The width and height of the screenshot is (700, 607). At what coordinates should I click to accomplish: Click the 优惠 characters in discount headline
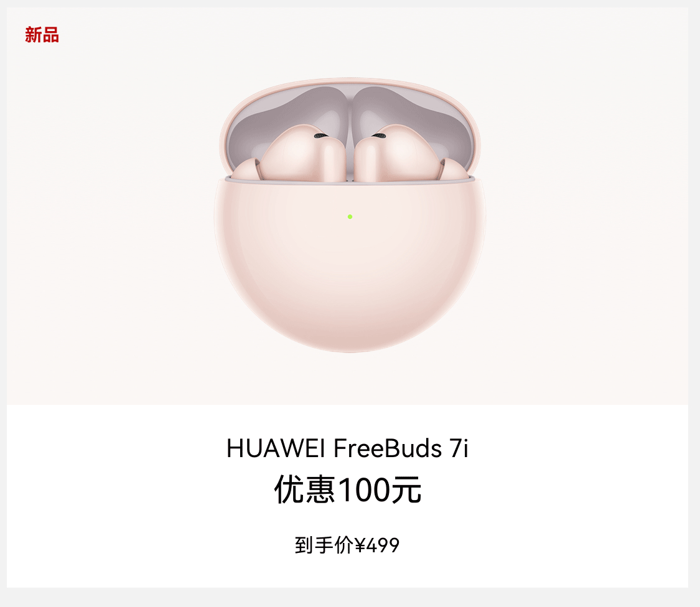pos(304,489)
